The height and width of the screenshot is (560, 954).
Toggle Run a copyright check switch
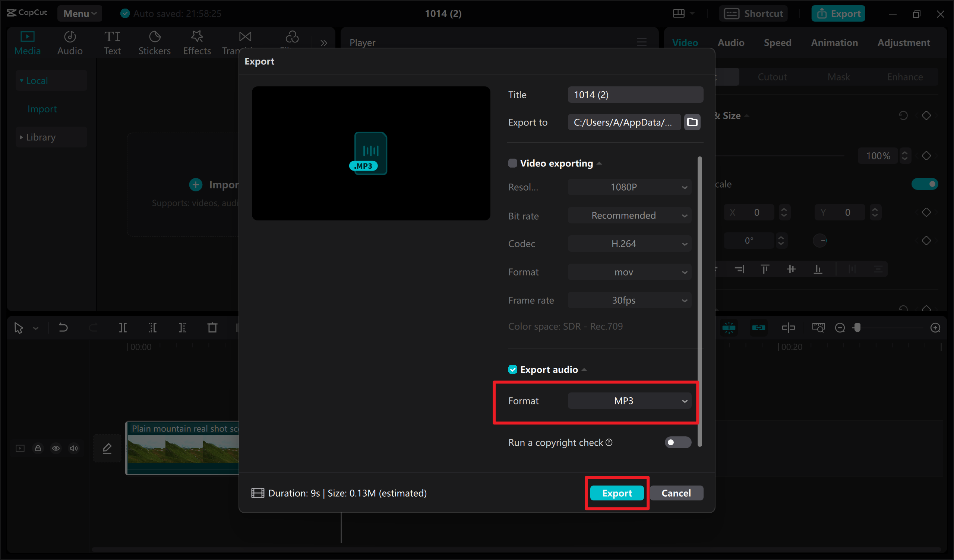(x=677, y=442)
